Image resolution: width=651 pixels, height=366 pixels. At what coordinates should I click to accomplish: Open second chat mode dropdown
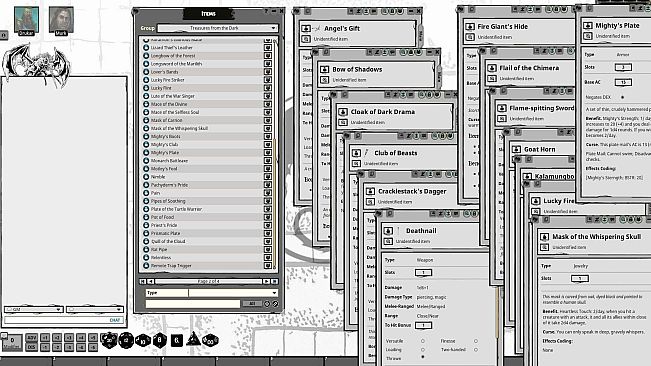[95, 310]
